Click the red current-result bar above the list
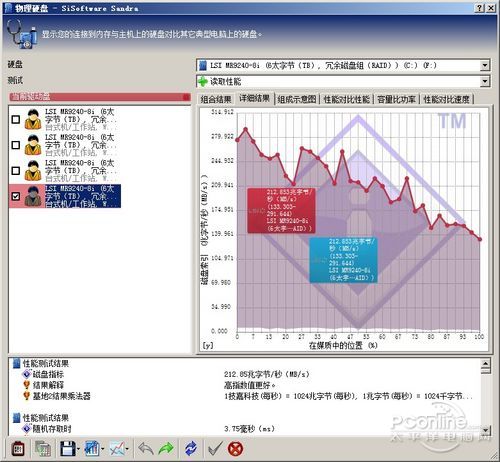The image size is (500, 462). (100, 97)
